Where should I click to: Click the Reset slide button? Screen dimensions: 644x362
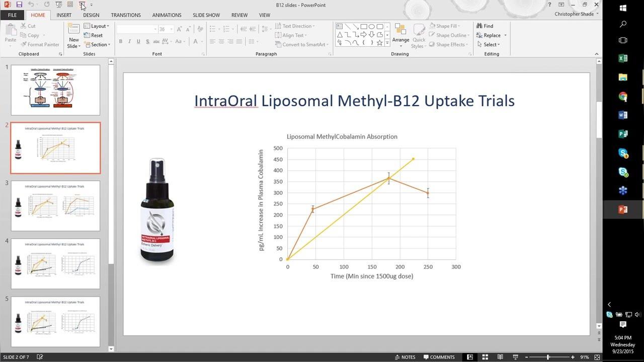[x=93, y=35]
